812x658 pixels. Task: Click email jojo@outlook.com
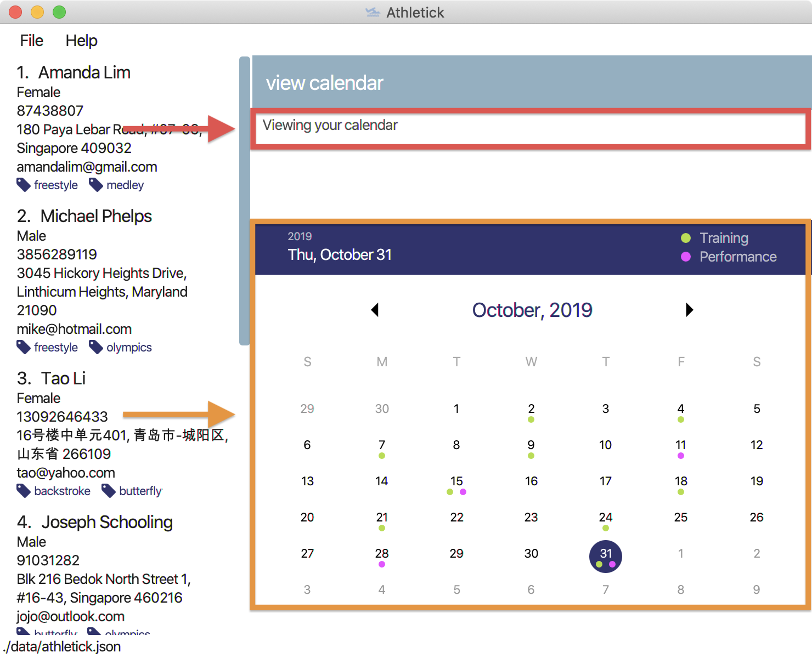click(x=70, y=616)
